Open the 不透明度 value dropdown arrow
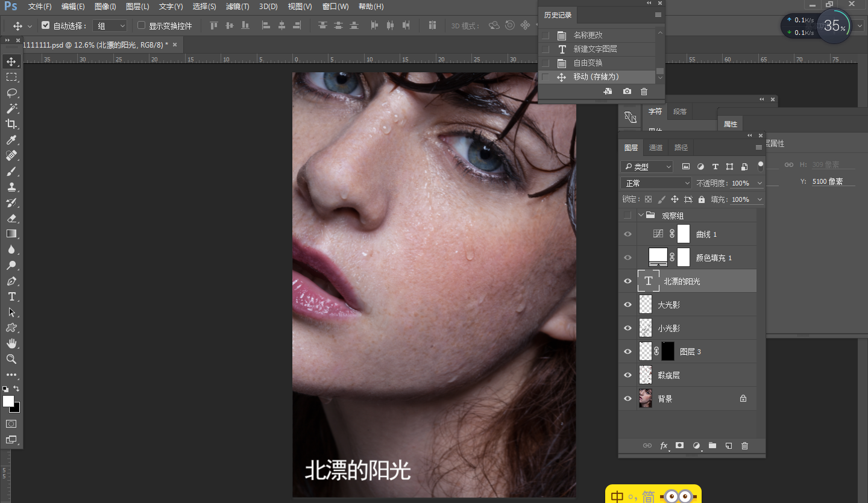 pyautogui.click(x=759, y=183)
